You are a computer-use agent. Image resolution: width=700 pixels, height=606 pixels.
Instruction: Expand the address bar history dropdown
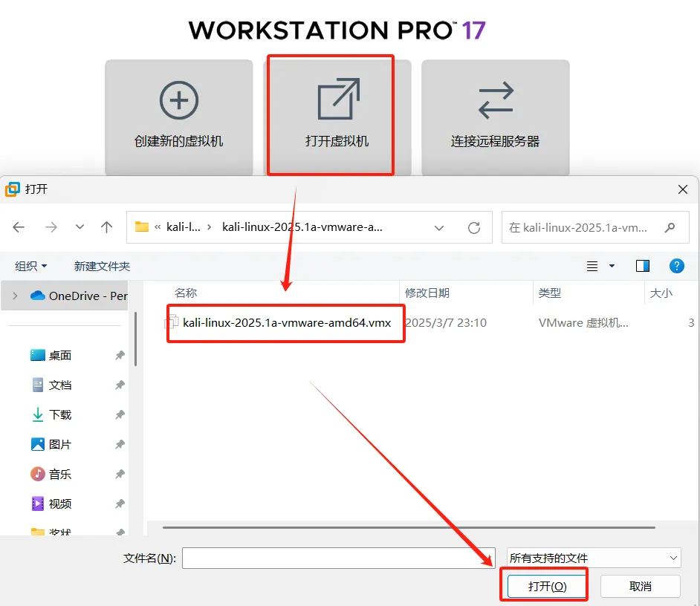point(439,227)
